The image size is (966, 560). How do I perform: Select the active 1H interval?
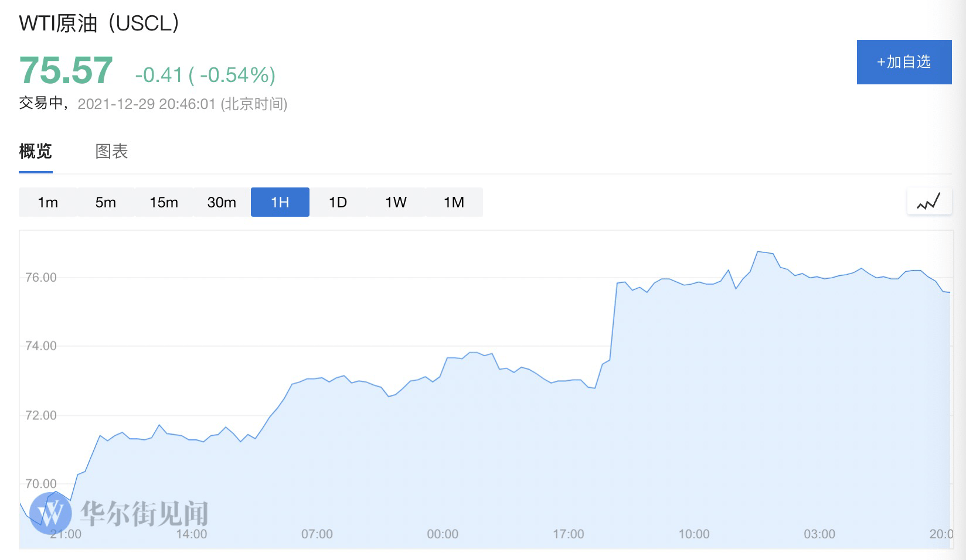280,202
